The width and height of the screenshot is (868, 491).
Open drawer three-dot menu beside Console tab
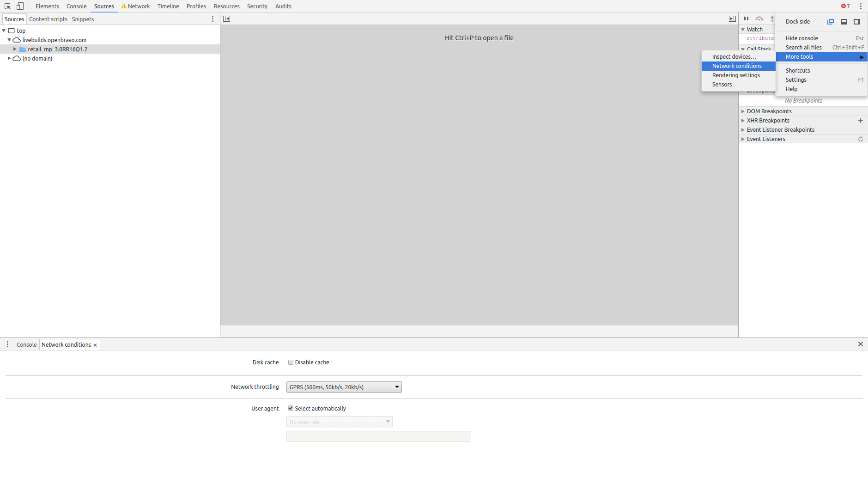(7, 344)
